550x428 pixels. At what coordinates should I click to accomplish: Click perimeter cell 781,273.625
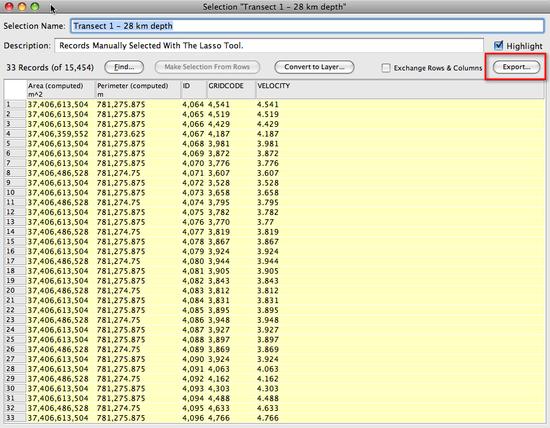pos(121,134)
